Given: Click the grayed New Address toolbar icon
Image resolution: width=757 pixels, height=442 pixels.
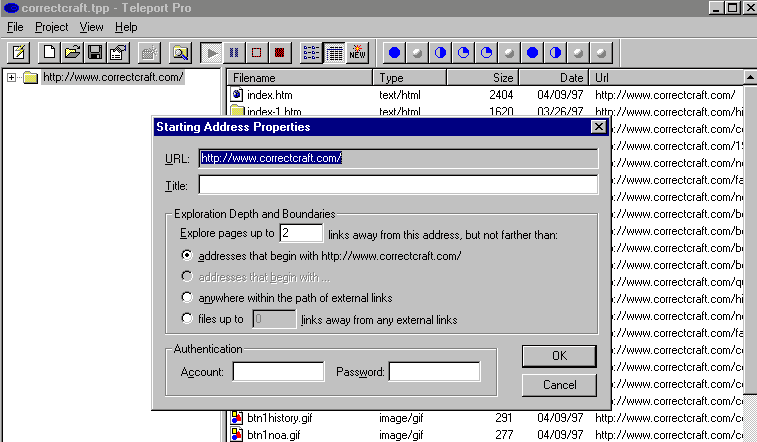Looking at the screenshot, I should (x=149, y=53).
